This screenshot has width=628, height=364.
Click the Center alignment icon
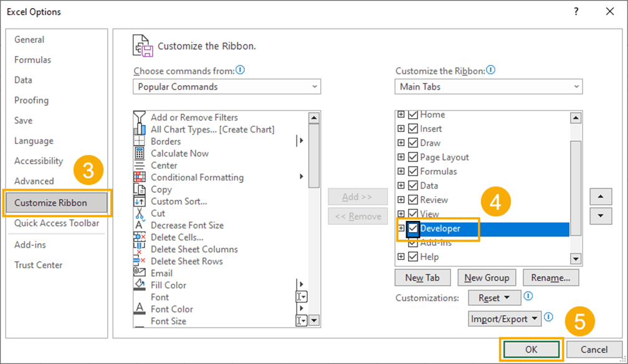[x=140, y=166]
